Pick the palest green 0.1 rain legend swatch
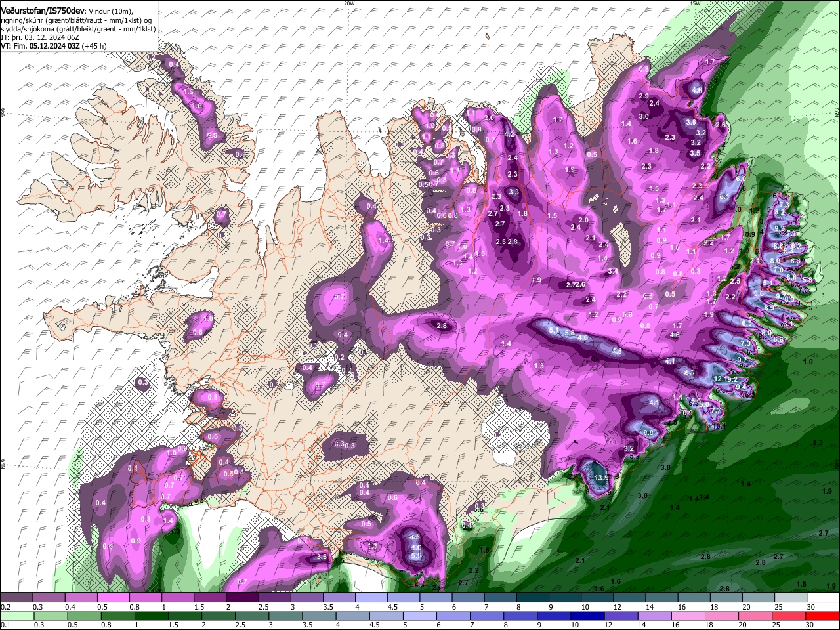840x630 pixels. (16, 616)
